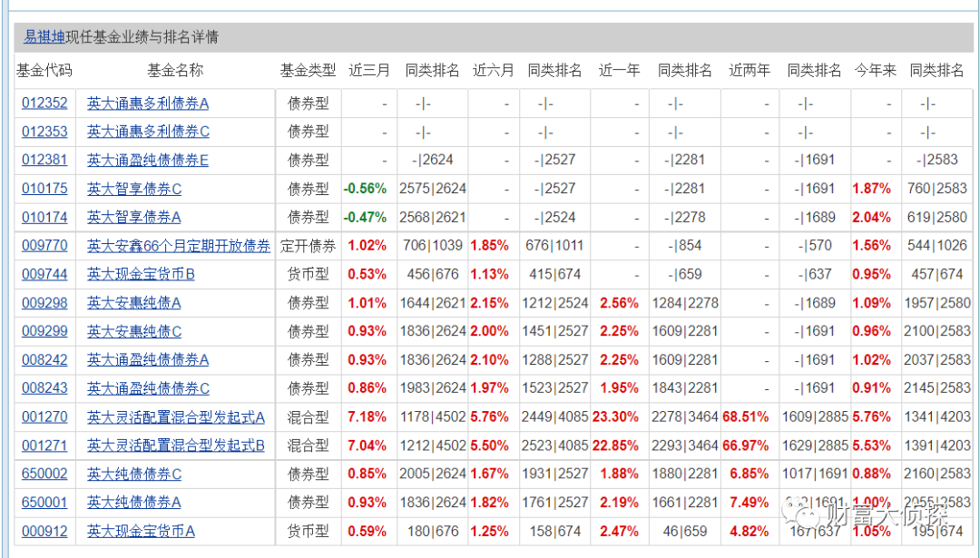
Task: Open fund code 009298 link
Action: [44, 303]
